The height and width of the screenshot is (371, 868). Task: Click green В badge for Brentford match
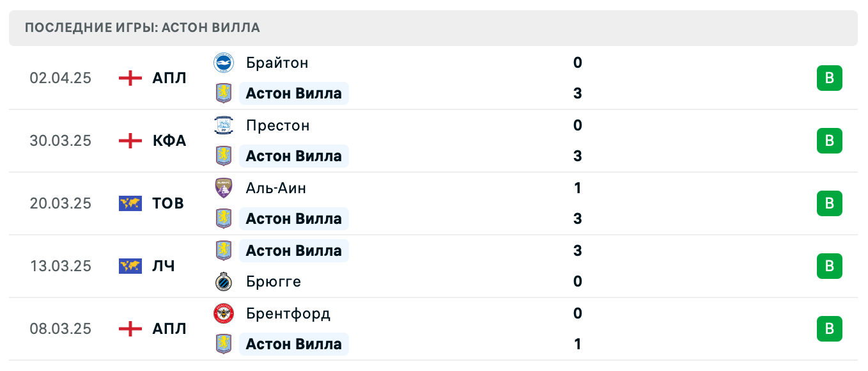pyautogui.click(x=829, y=329)
